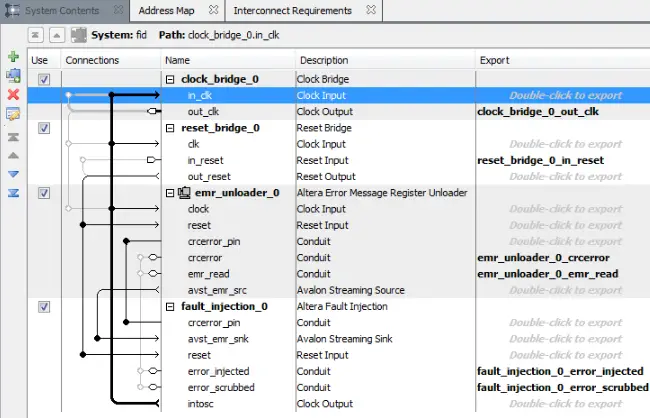Click the gray move up arrow in sidebar
The height and width of the screenshot is (418, 650).
(x=13, y=156)
